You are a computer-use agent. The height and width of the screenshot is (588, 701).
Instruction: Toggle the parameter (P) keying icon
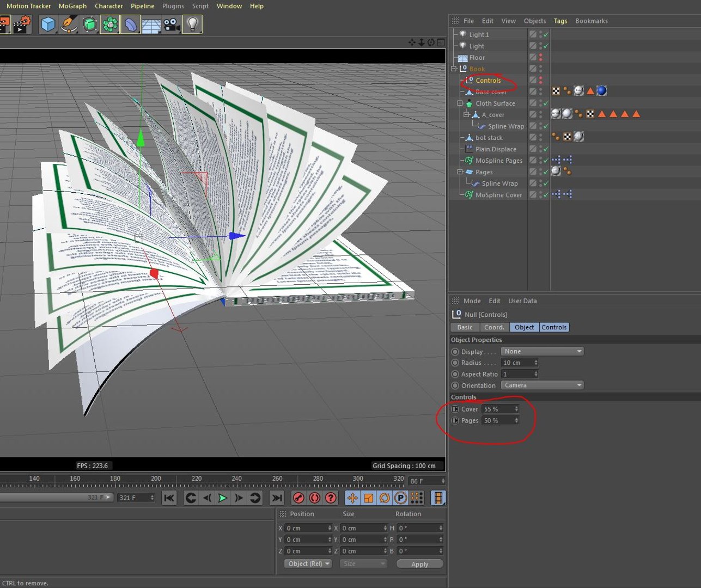pyautogui.click(x=400, y=498)
